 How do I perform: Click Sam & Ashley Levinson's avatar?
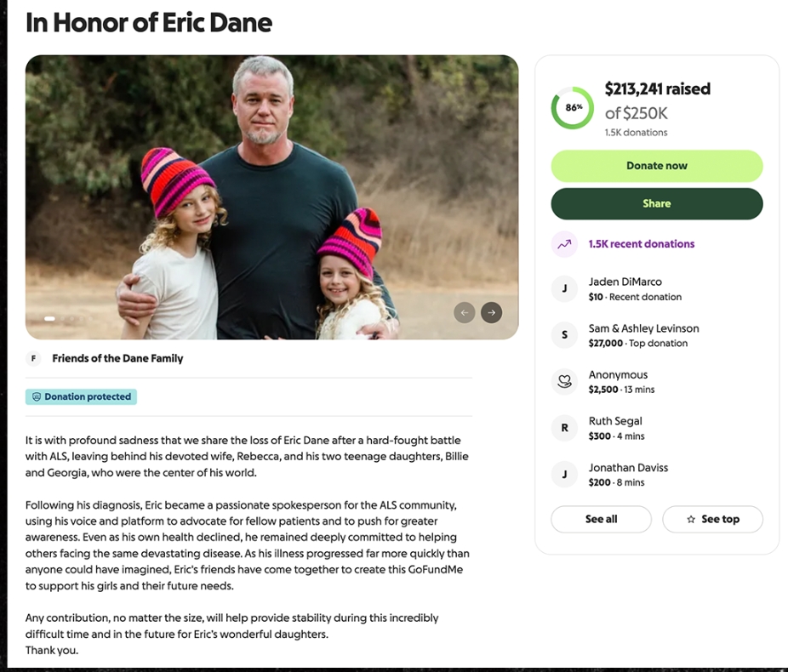click(x=564, y=336)
